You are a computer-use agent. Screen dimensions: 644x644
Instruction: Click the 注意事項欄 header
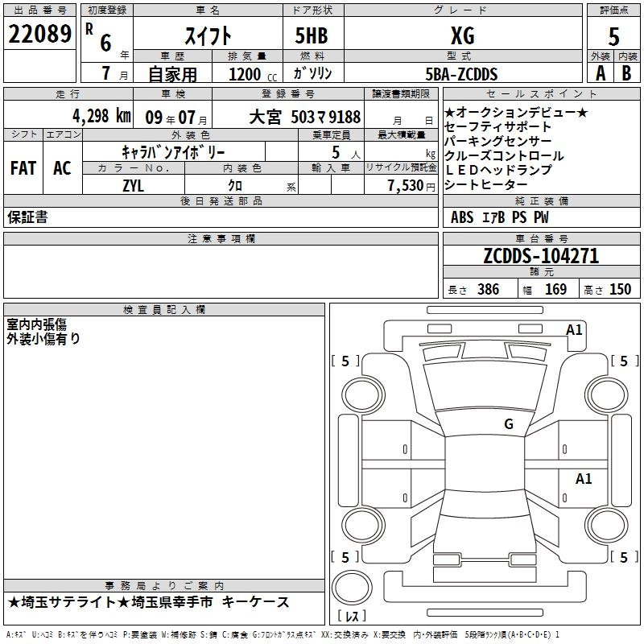(221, 238)
